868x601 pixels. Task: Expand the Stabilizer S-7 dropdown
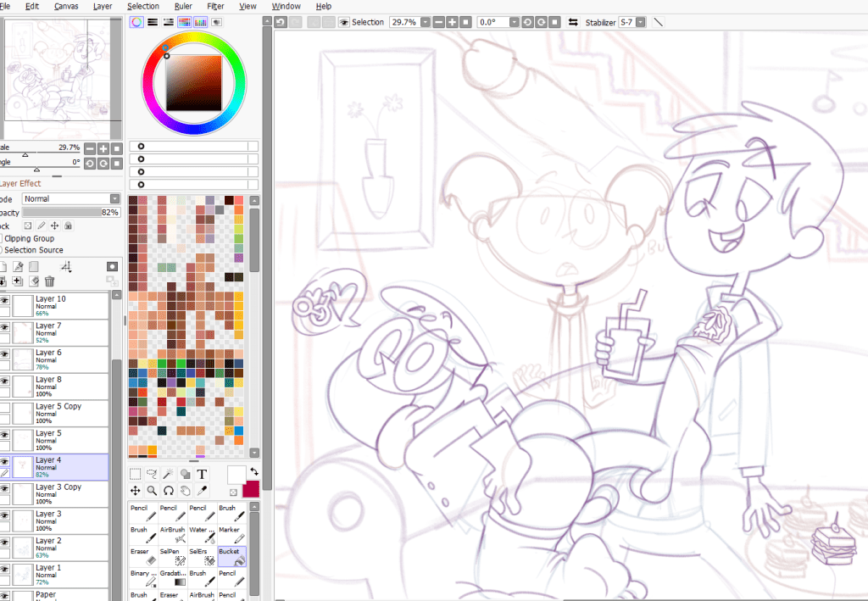[640, 22]
